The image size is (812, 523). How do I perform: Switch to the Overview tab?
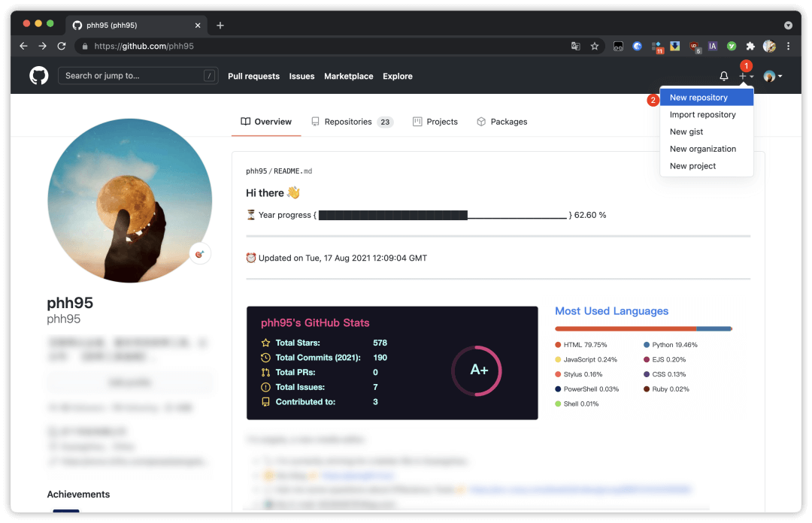tap(266, 122)
